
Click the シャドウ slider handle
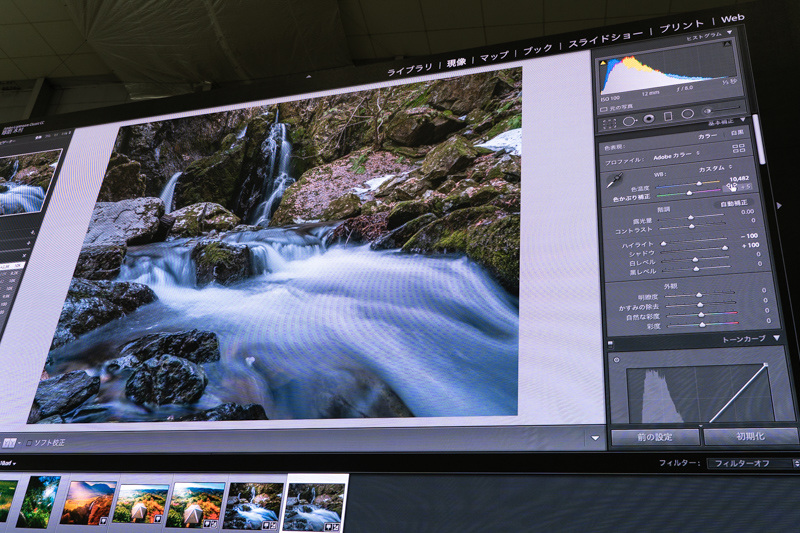(724, 248)
